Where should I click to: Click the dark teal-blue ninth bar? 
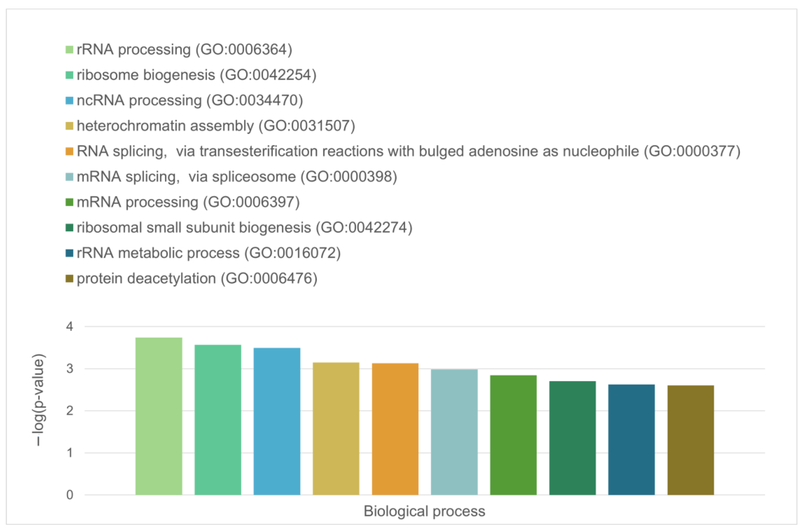[632, 439]
